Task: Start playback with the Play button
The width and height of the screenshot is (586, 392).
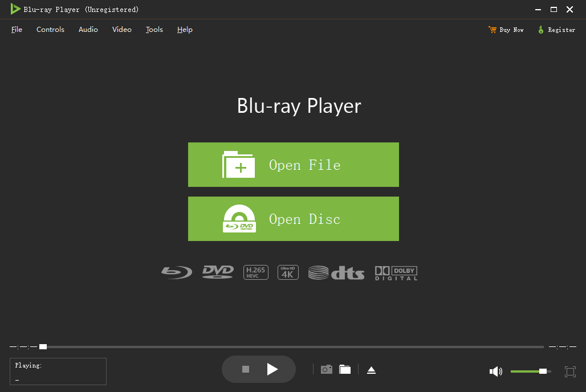Action: 272,369
